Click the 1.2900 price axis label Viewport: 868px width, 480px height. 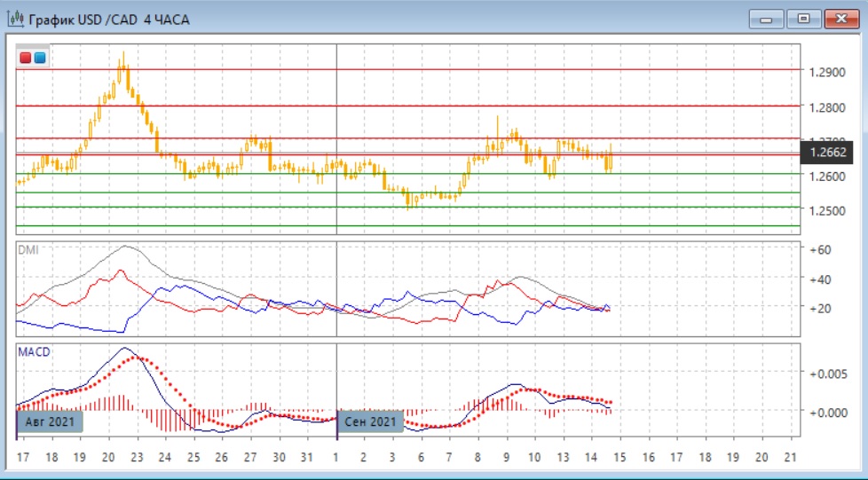point(827,71)
